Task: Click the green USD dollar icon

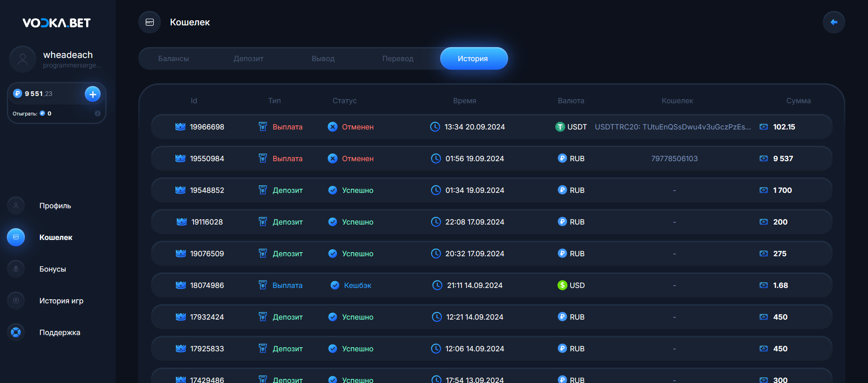Action: click(x=563, y=285)
